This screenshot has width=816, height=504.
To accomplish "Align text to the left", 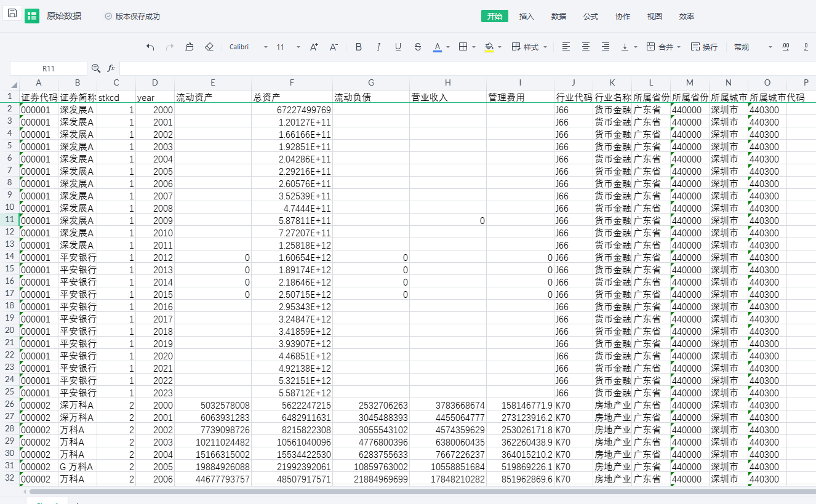I will pos(566,47).
